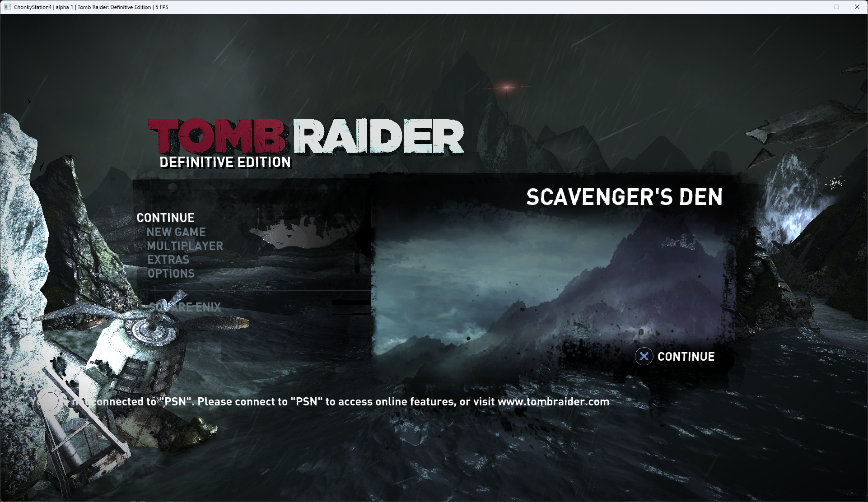Click the SCAVENGER'S DEN save title
The width and height of the screenshot is (868, 502).
tap(624, 197)
